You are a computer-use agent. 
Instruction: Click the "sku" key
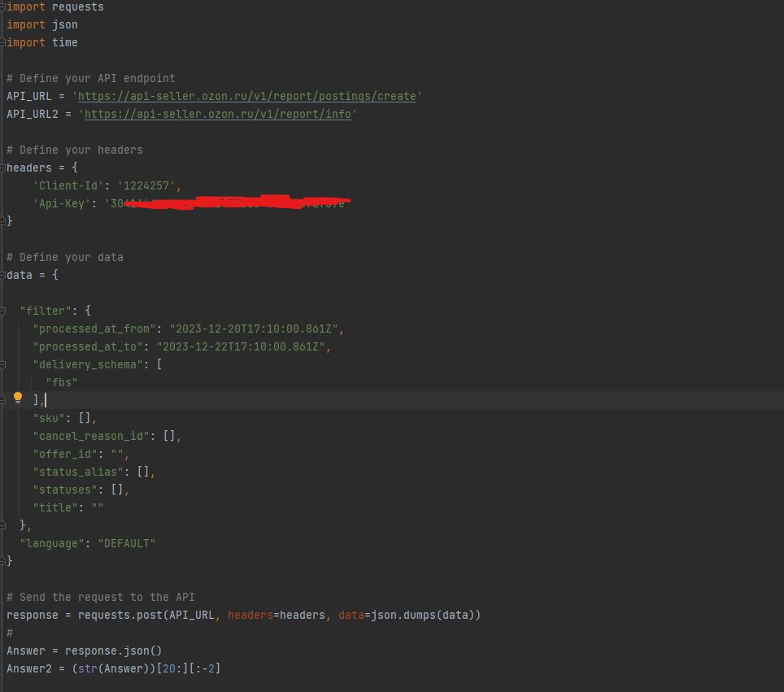[49, 418]
